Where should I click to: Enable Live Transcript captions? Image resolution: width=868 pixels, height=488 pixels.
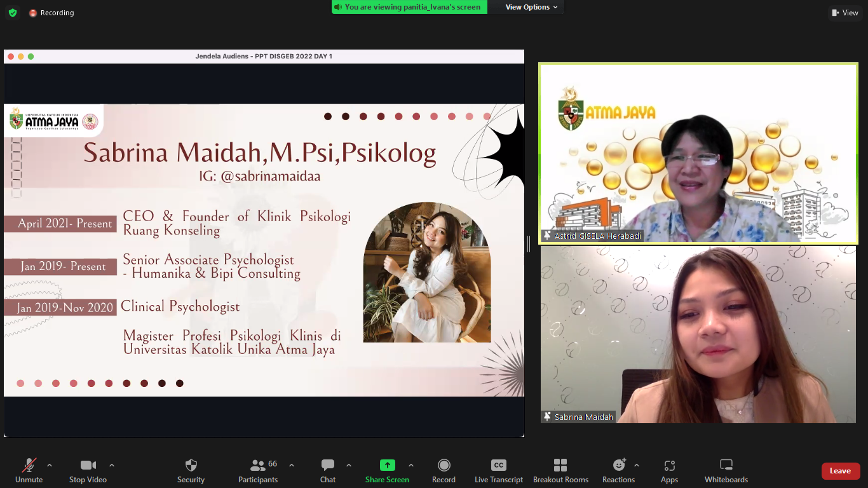[499, 470]
